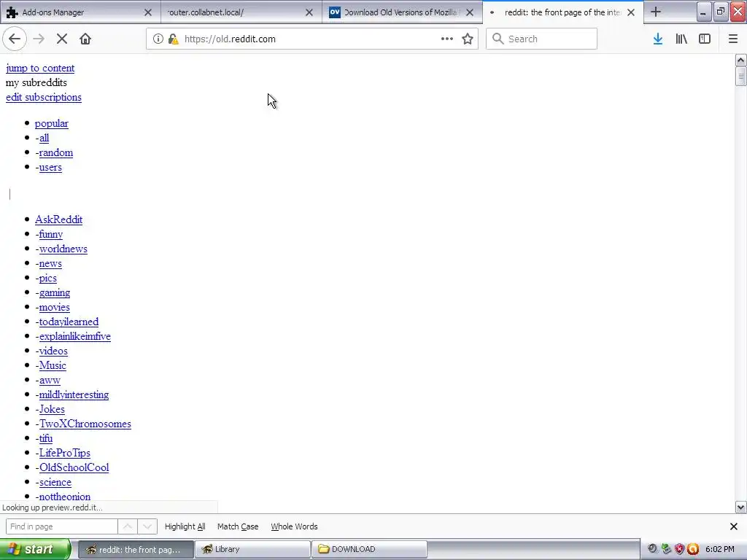
Task: Click the forward navigation arrow
Action: (x=39, y=39)
